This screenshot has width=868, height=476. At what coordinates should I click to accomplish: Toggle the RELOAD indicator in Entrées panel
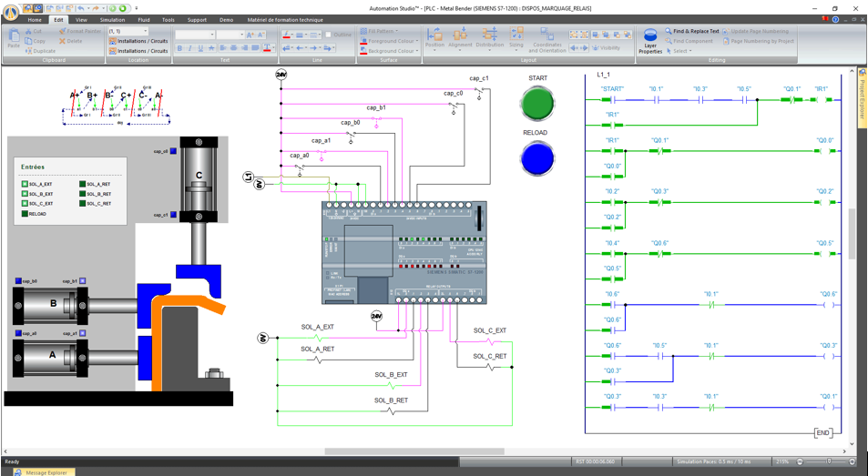click(x=25, y=214)
